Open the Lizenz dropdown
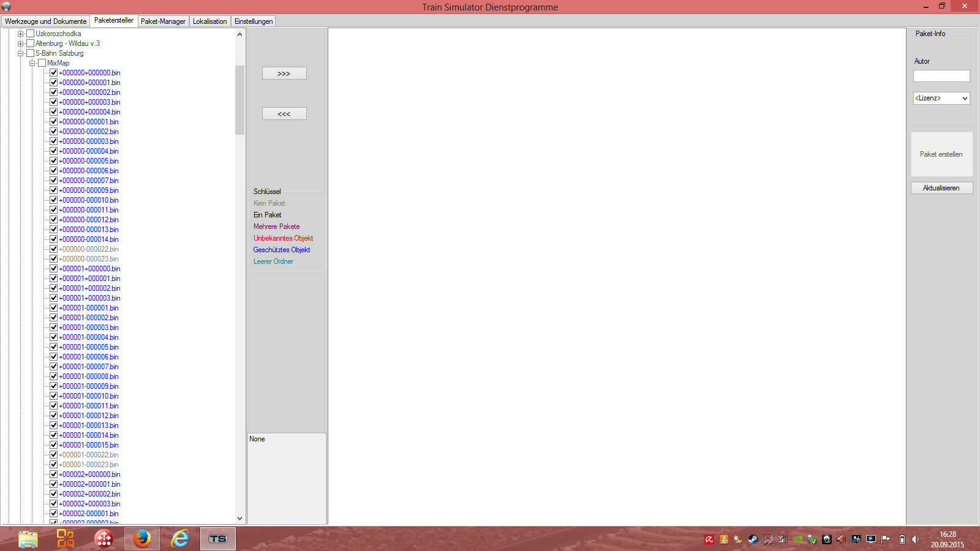Screen dimensions: 980x551 (941, 98)
